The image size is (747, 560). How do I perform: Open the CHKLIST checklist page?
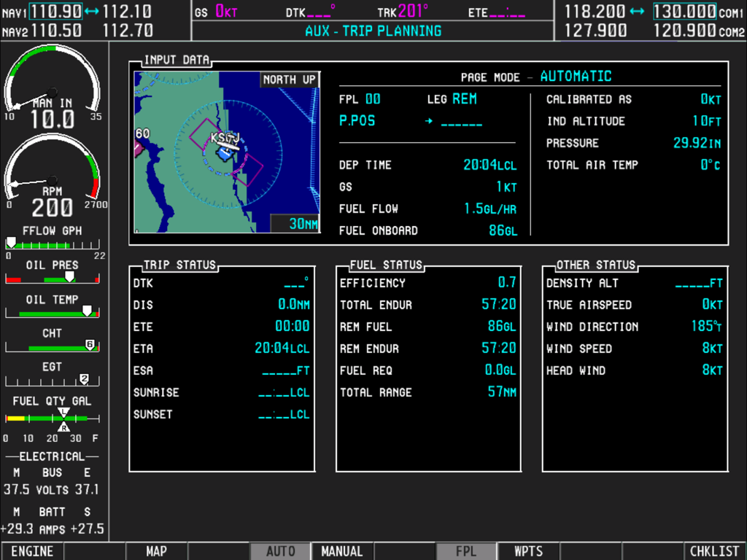pyautogui.click(x=714, y=551)
